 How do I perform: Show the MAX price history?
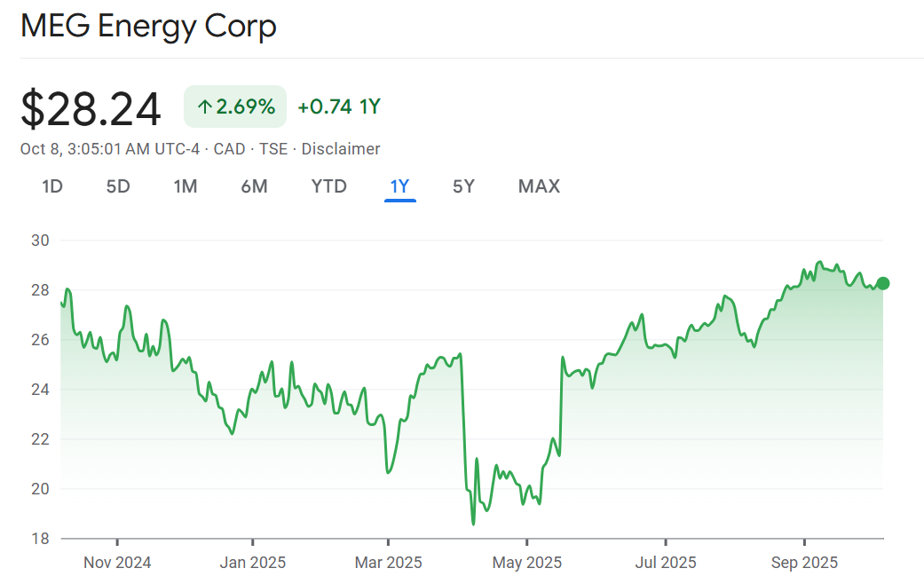coord(539,186)
